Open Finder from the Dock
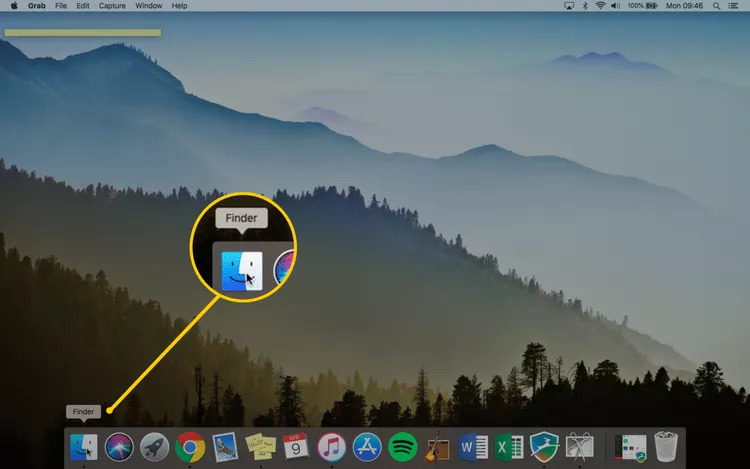This screenshot has height=469, width=750. [x=84, y=446]
